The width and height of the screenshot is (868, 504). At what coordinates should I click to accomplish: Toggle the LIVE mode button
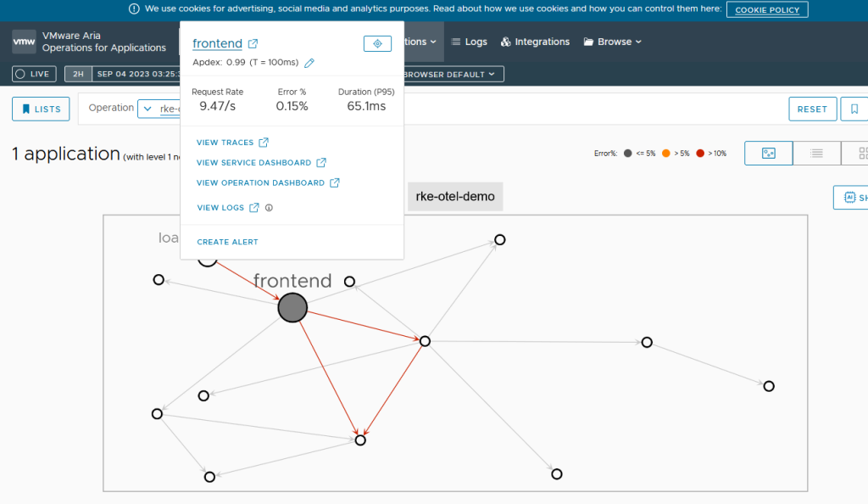(x=35, y=74)
